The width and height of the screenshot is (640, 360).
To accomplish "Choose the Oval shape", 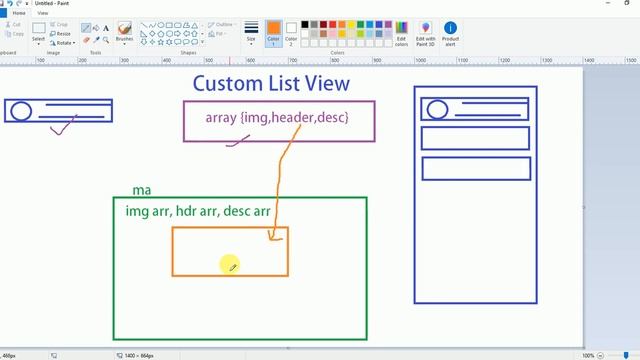I will (x=161, y=25).
